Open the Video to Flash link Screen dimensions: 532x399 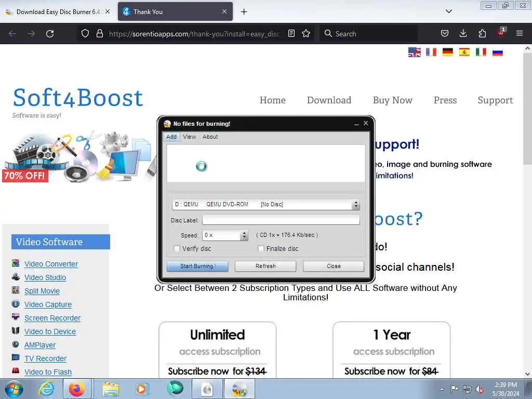coord(48,372)
